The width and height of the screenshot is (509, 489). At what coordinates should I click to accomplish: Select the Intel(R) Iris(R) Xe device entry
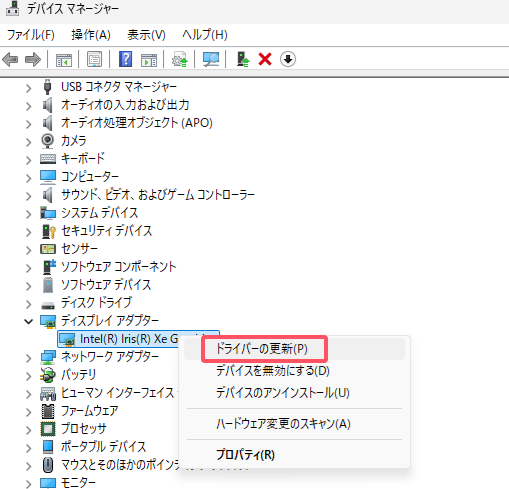(129, 339)
